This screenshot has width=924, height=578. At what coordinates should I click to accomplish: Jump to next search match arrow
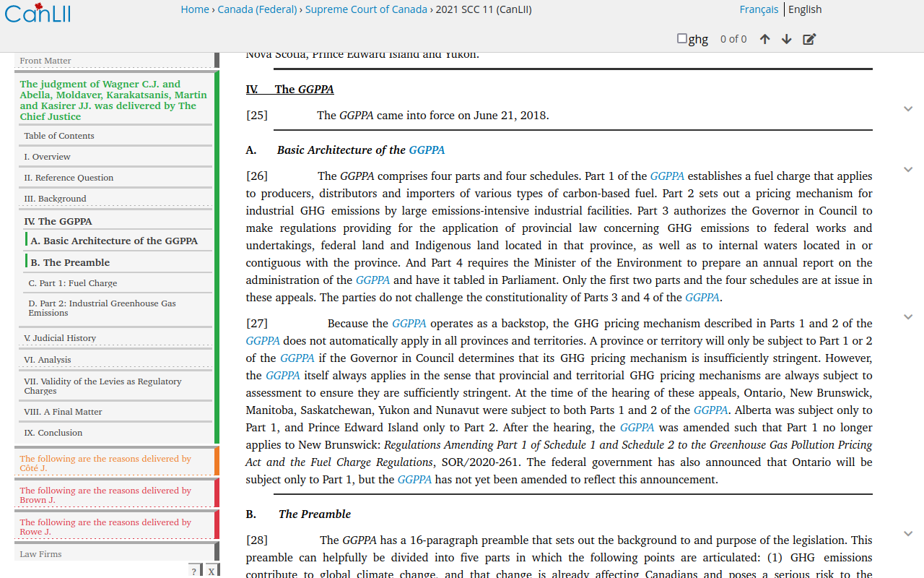[x=786, y=39]
